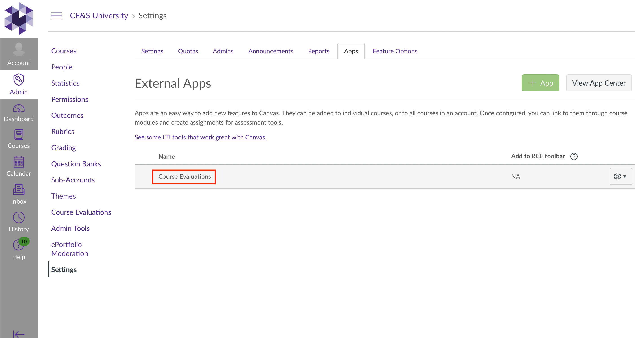This screenshot has height=338, width=644.
Task: Open the Feature Options tab
Action: [x=395, y=51]
